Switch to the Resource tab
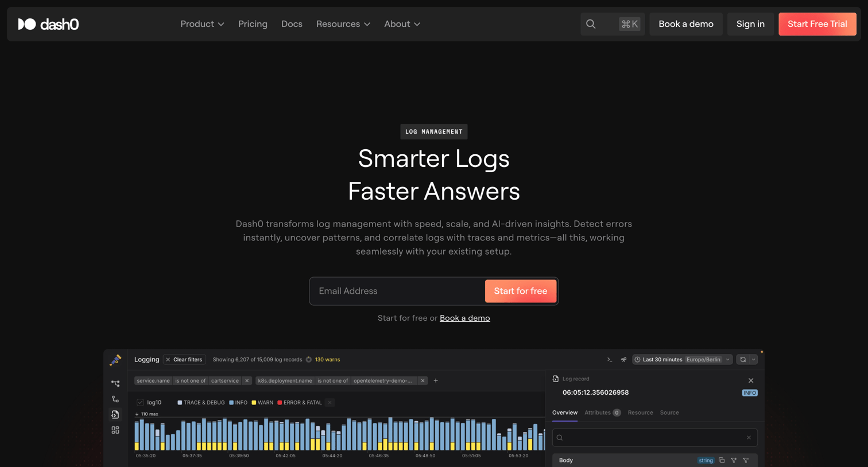 coord(640,412)
